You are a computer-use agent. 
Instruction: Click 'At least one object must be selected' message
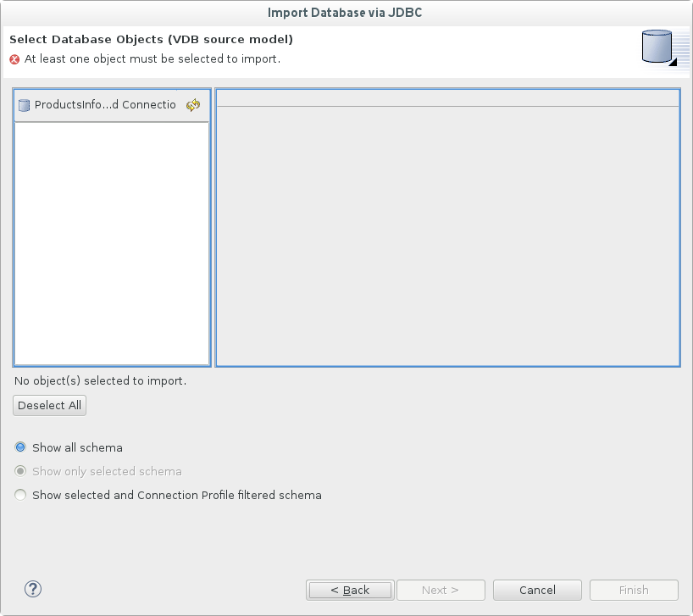(x=152, y=59)
